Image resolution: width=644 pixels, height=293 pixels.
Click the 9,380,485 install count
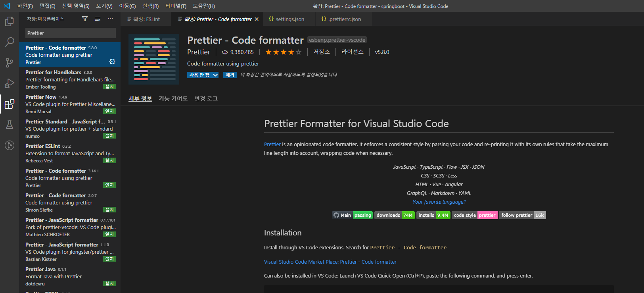(x=238, y=52)
